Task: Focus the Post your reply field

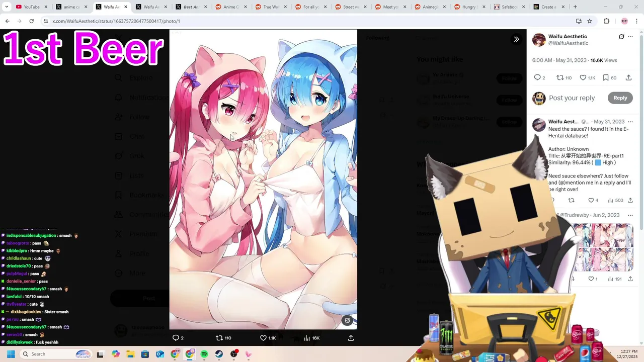Action: (572, 98)
